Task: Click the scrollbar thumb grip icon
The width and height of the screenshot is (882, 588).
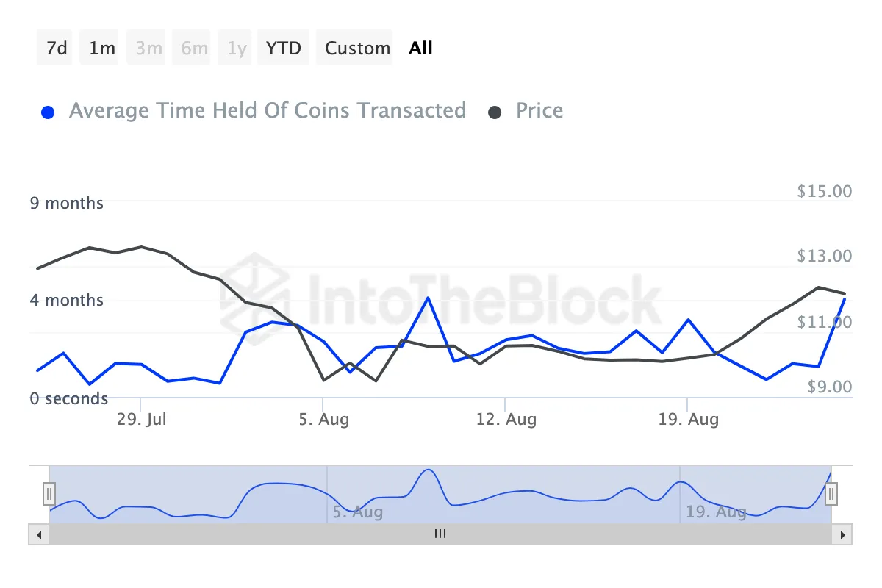Action: pos(440,534)
